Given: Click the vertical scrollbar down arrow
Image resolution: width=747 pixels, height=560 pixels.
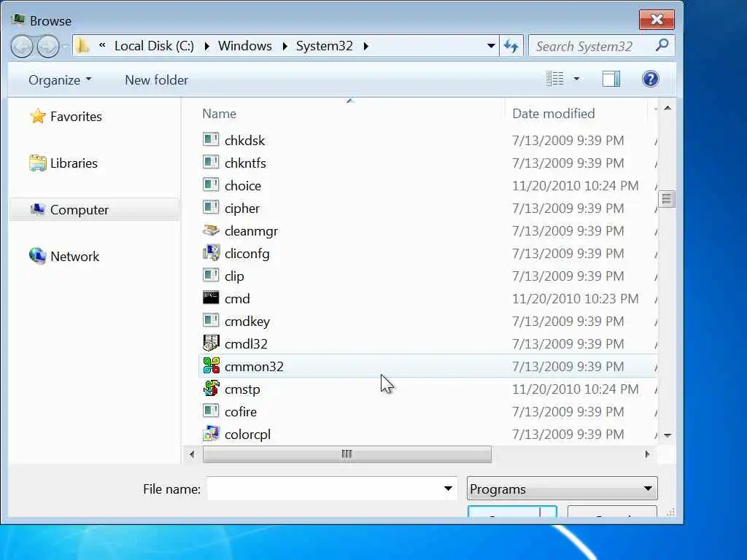Looking at the screenshot, I should pos(667,435).
